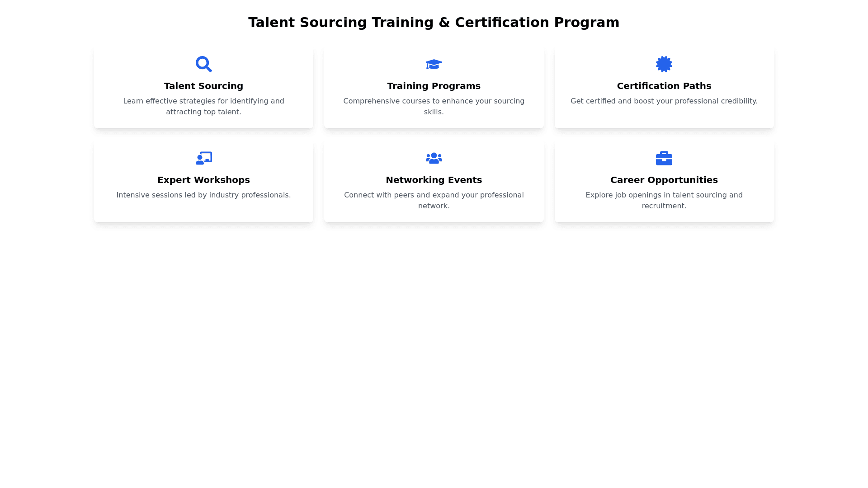Select the Career Opportunities heading
Screen dimensions: 868x488
pos(664,180)
